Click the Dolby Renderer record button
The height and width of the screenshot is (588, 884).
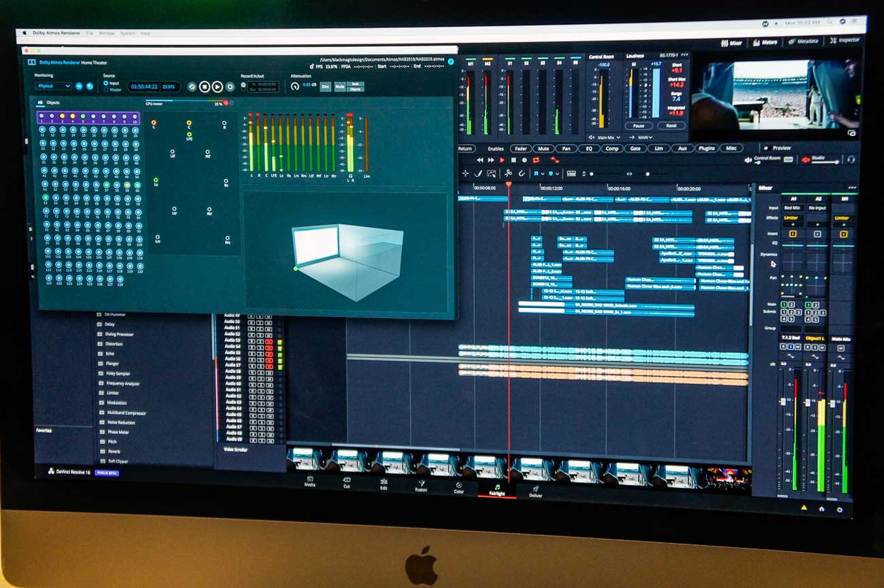[x=230, y=86]
